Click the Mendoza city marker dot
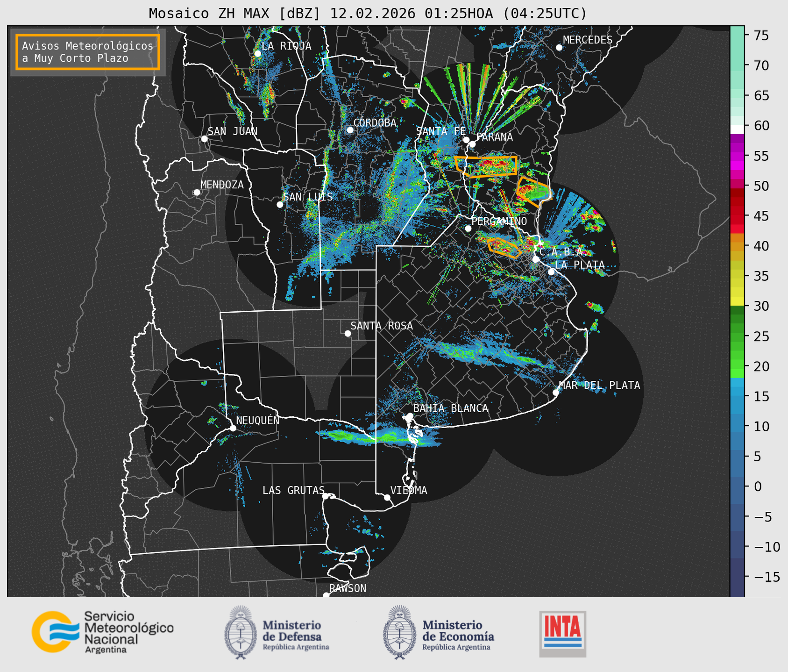 point(197,192)
